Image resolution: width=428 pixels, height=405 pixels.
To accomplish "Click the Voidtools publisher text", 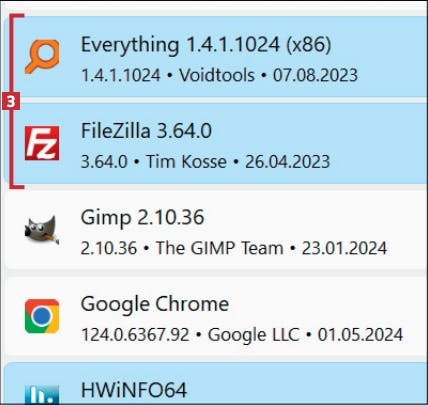I will [x=217, y=75].
